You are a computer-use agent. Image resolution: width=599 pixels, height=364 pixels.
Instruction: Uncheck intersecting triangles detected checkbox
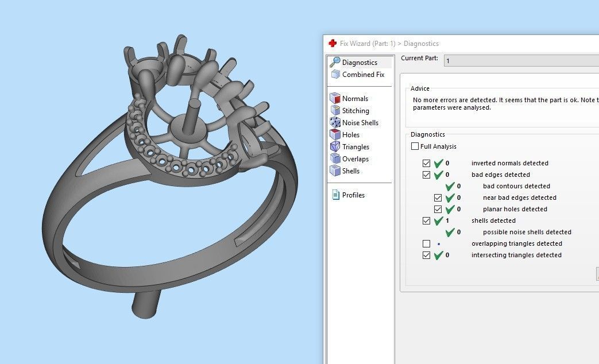click(x=426, y=255)
